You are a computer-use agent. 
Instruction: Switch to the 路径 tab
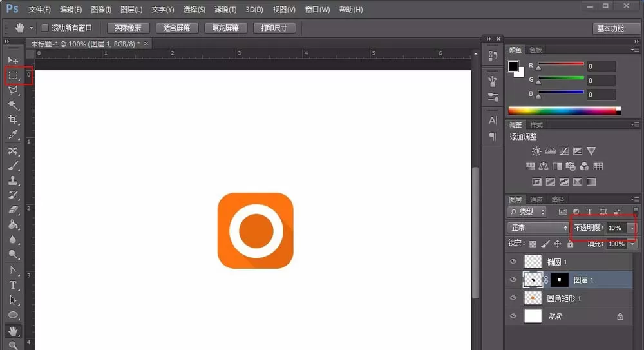coord(558,199)
